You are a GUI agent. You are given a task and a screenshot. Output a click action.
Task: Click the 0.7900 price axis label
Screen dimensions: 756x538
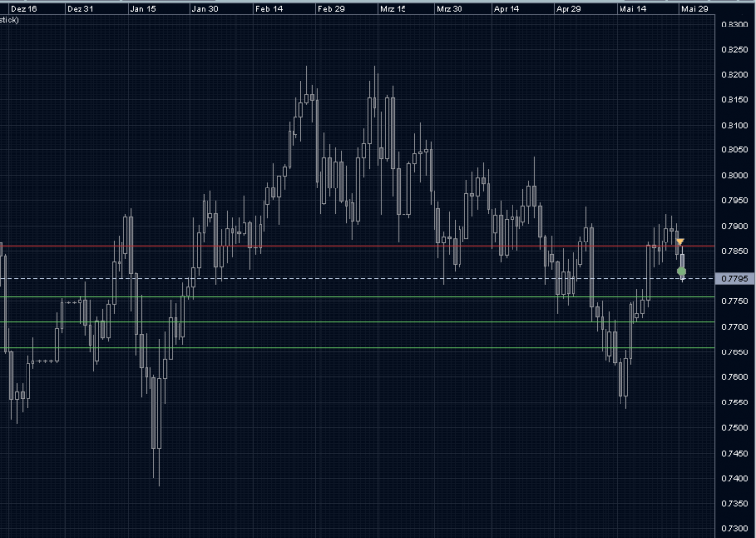734,226
